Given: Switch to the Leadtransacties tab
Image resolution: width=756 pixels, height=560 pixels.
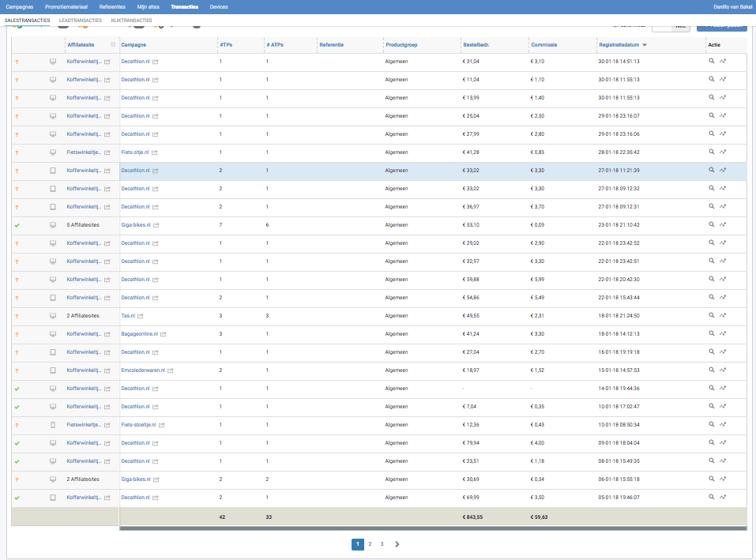Looking at the screenshot, I should coord(81,21).
